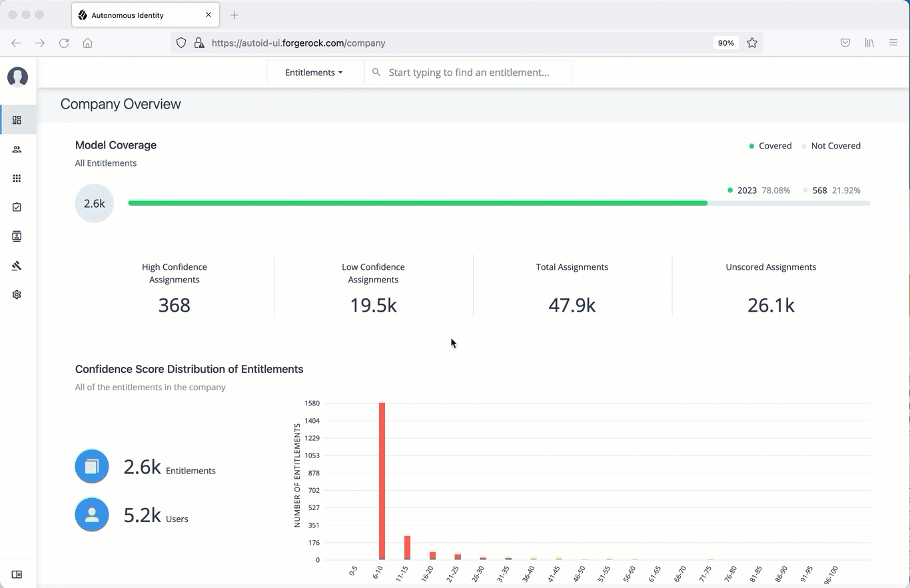Click the 90% zoom level indicator
The height and width of the screenshot is (588, 910).
pos(725,43)
